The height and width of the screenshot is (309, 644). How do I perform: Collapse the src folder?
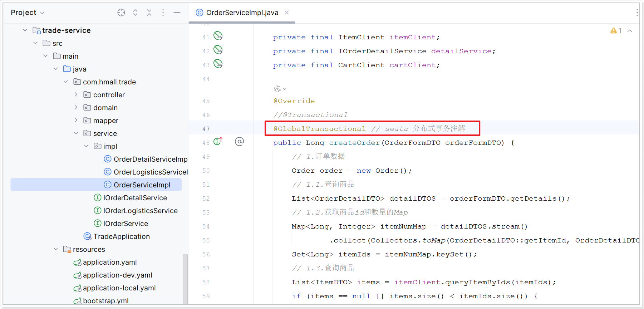click(x=35, y=43)
